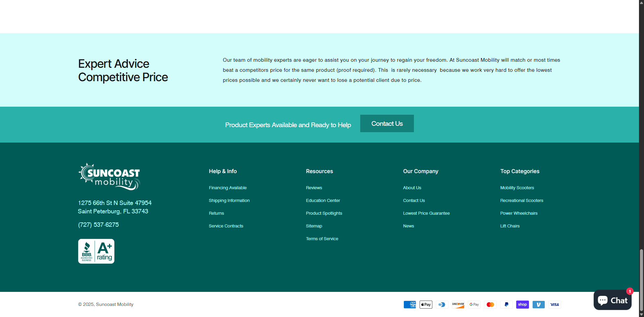Viewport: 644px width, 317px height.
Task: Open the Financing Available page
Action: pyautogui.click(x=228, y=188)
